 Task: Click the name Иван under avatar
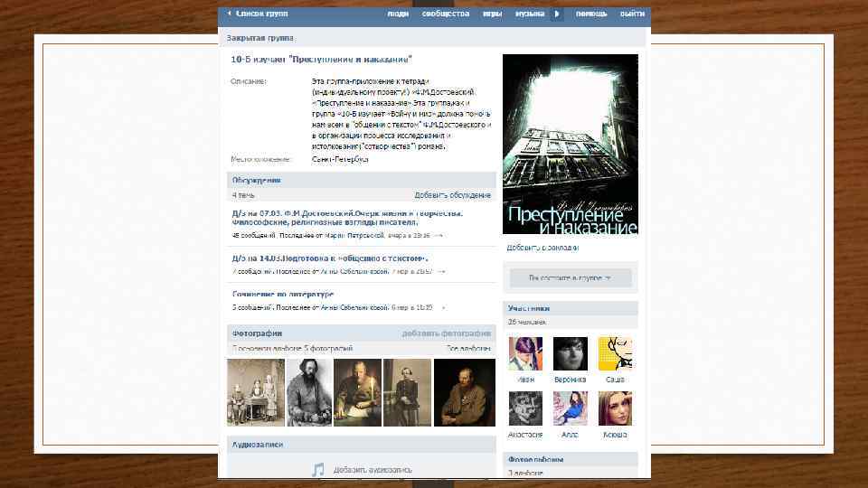[525, 380]
